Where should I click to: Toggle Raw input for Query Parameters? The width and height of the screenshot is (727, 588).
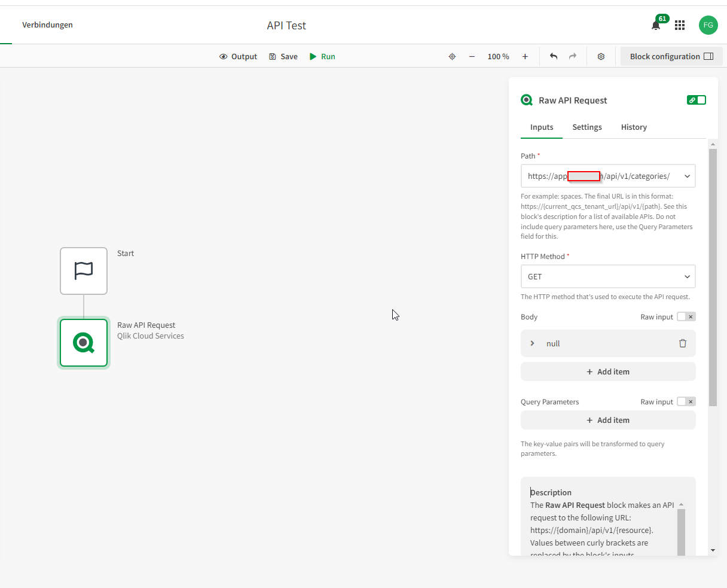(686, 402)
